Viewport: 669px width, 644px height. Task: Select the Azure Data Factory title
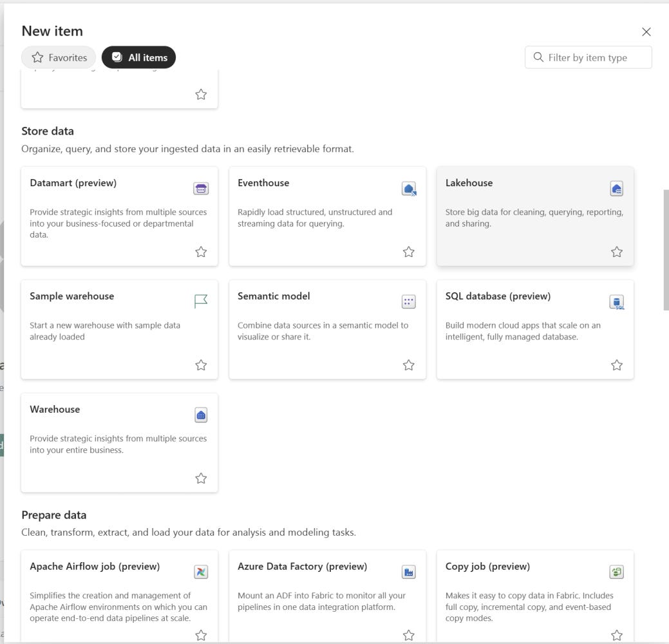tap(302, 566)
